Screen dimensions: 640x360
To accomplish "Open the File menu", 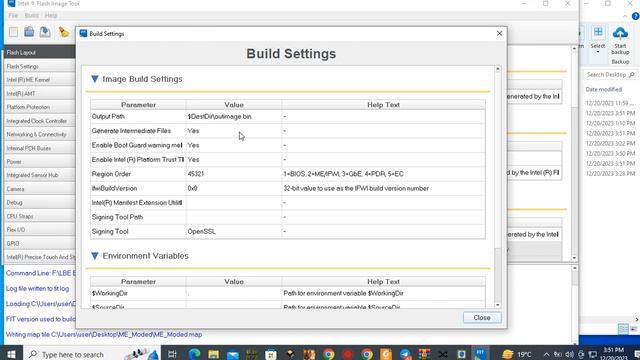I will [13, 16].
